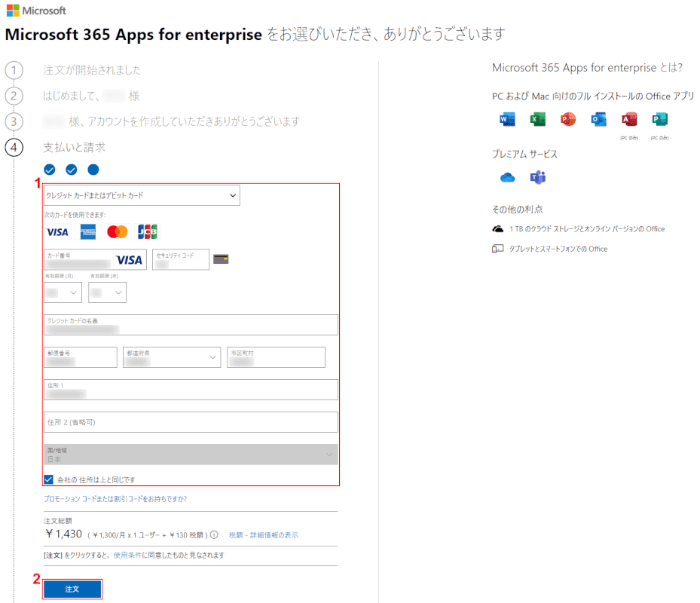Click the Outlook app icon
The height and width of the screenshot is (603, 700).
[x=598, y=119]
